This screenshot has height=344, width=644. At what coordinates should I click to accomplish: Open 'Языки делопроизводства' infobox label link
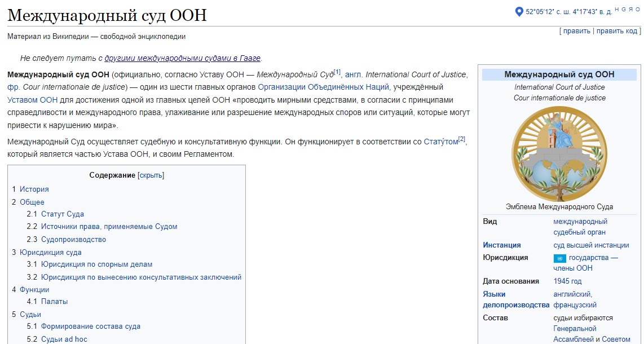[x=516, y=299]
